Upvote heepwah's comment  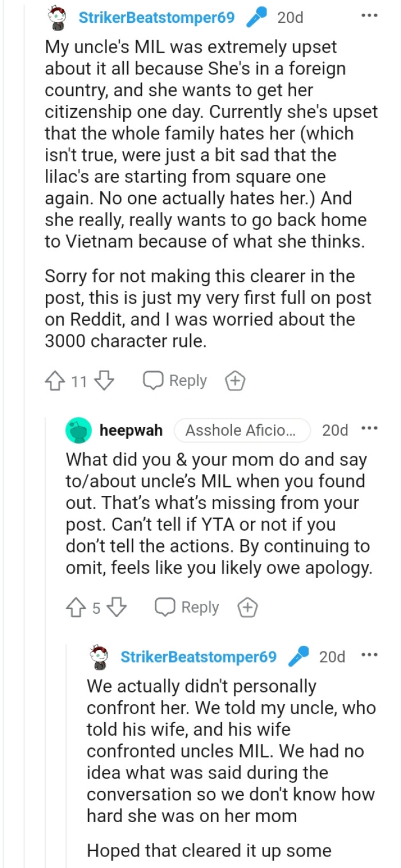tap(76, 607)
